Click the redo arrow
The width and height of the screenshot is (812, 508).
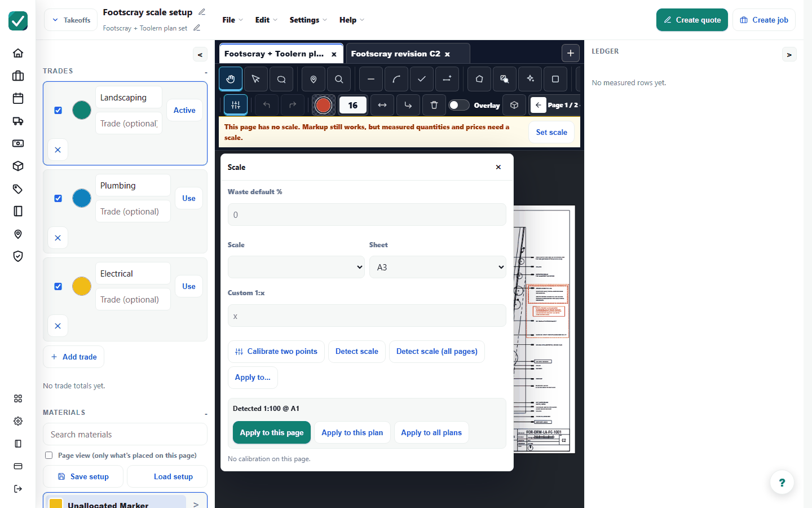293,105
